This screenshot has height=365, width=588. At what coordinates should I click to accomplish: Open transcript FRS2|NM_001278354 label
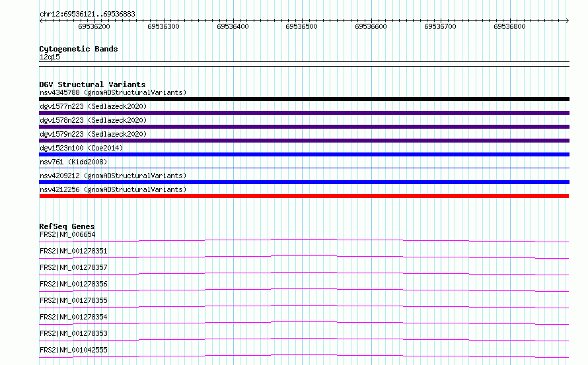[x=73, y=317]
